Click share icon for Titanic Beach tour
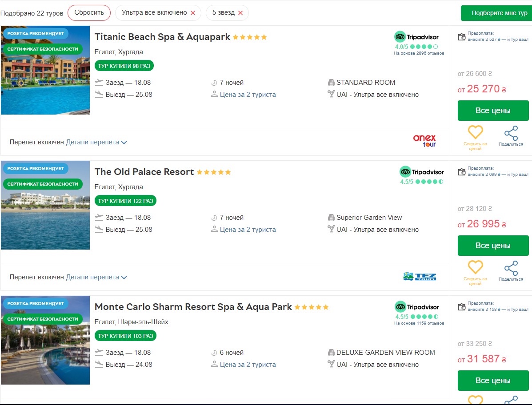 (x=511, y=133)
